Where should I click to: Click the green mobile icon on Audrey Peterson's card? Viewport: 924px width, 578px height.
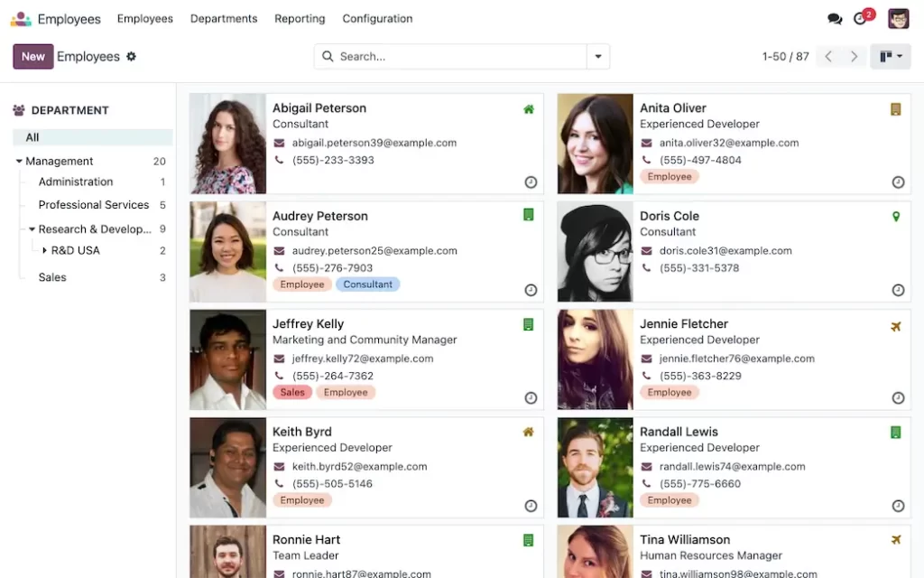[x=528, y=217]
